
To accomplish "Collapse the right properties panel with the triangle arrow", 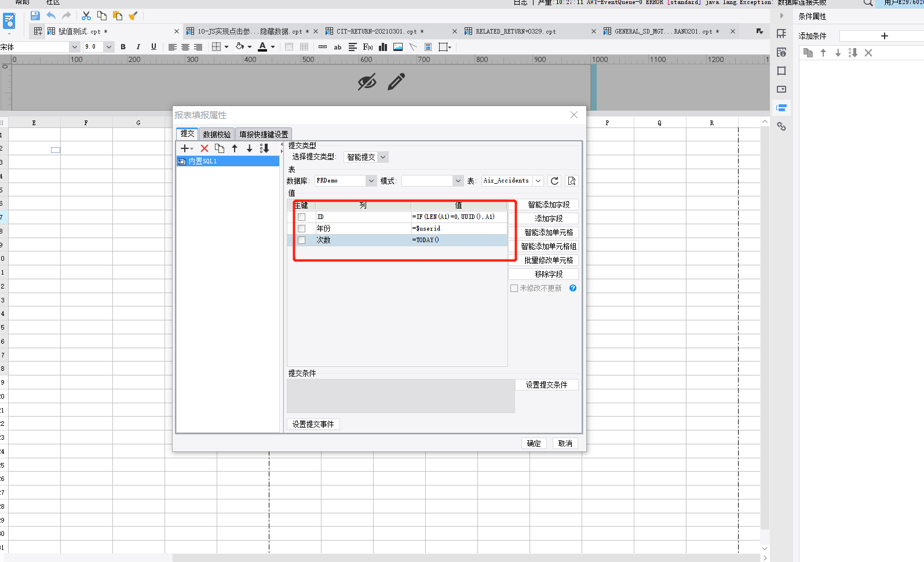I will coord(781,16).
